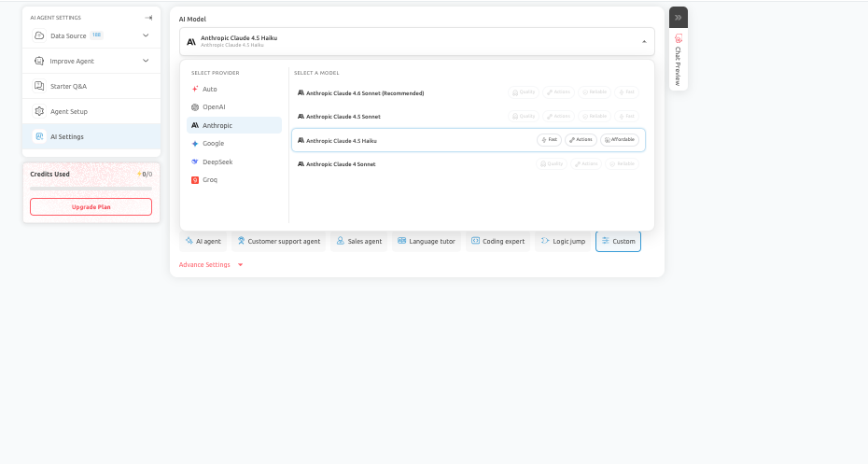868x464 pixels.
Task: Click the Coding expert code icon
Action: 475,241
